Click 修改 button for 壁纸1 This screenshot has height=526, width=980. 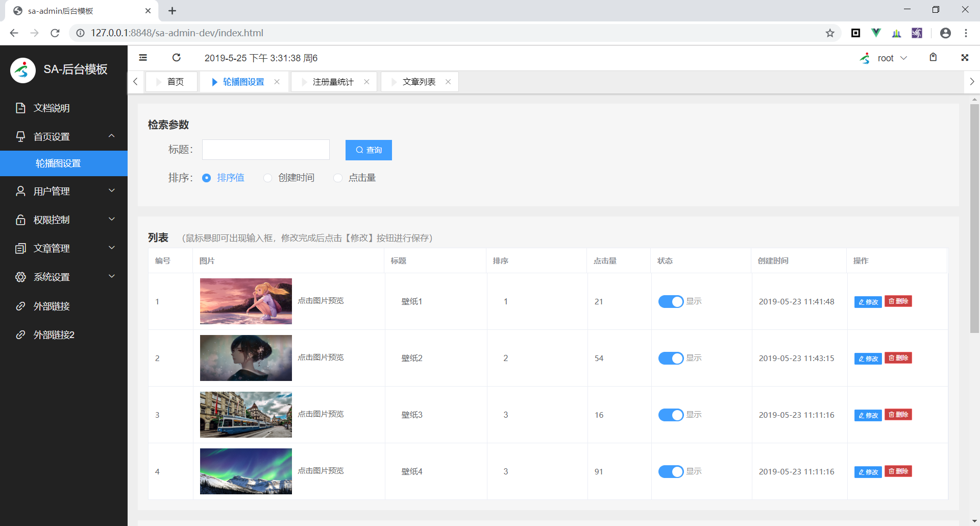point(868,302)
